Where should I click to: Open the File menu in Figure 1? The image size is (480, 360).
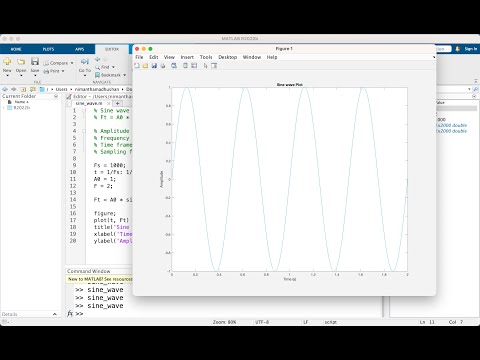[139, 57]
